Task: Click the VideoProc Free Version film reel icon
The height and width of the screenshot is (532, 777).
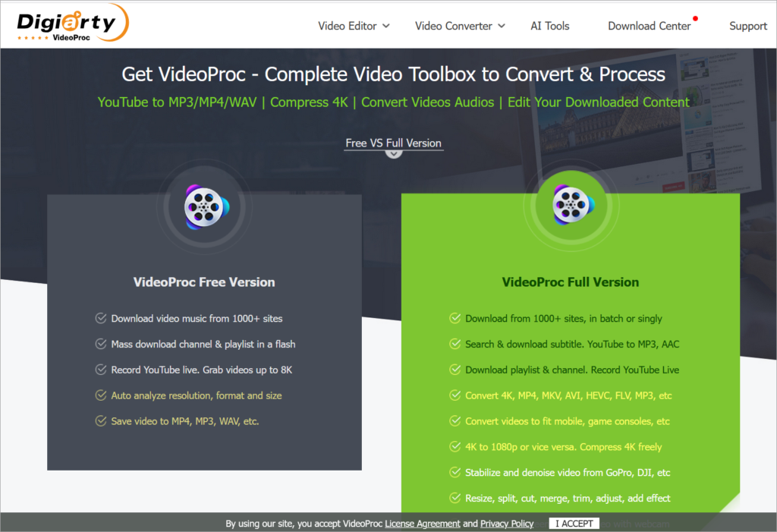Action: pos(206,206)
